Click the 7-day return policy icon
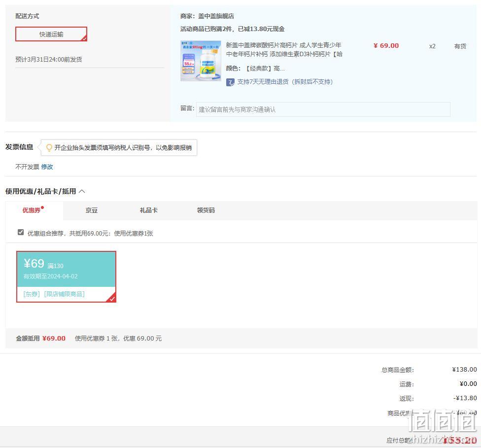Image resolution: width=481 pixels, height=448 pixels. [230, 82]
